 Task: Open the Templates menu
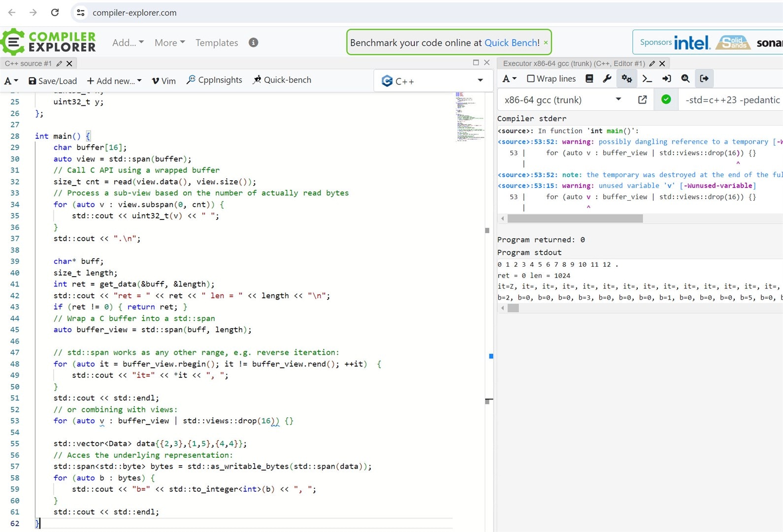coord(217,43)
